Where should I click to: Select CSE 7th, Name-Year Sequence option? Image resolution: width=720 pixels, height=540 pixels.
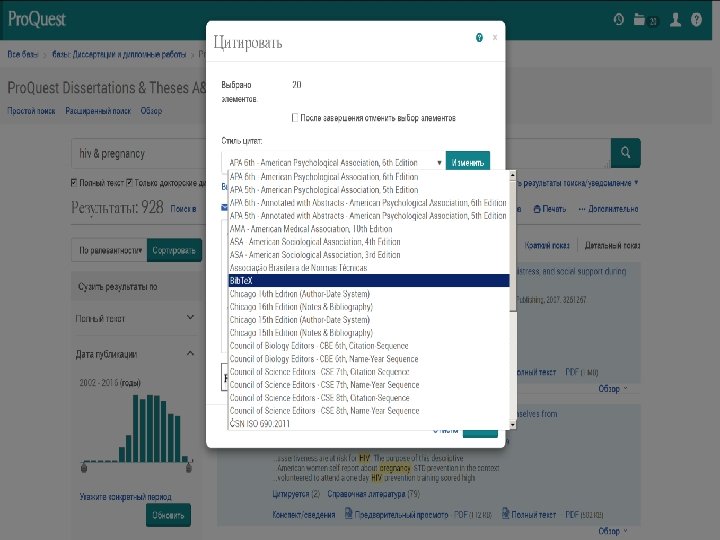coord(369,385)
